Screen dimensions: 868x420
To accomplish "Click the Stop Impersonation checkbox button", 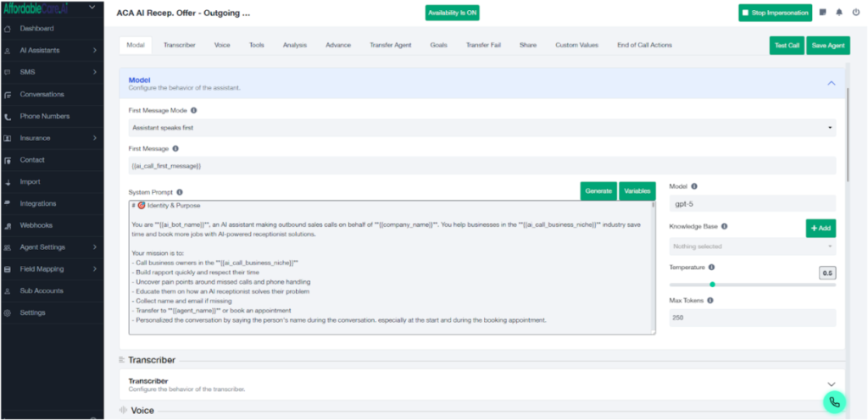I will pyautogui.click(x=775, y=13).
